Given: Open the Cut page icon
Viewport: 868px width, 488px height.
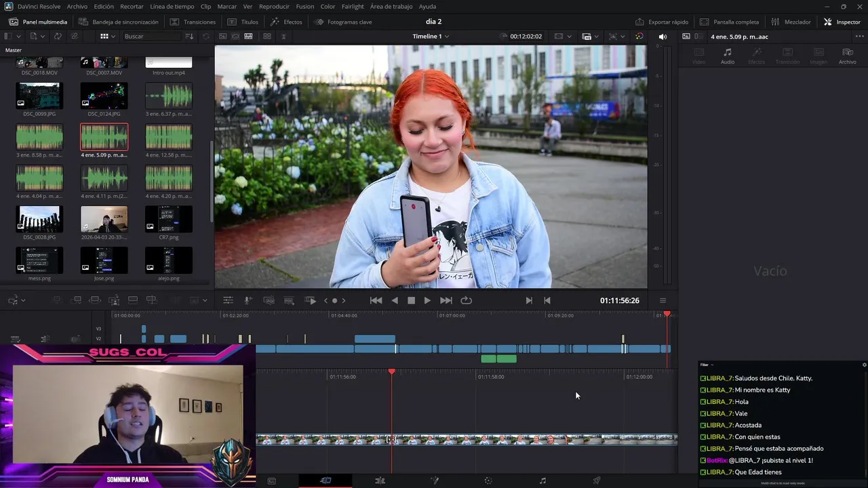Looking at the screenshot, I should [x=325, y=481].
